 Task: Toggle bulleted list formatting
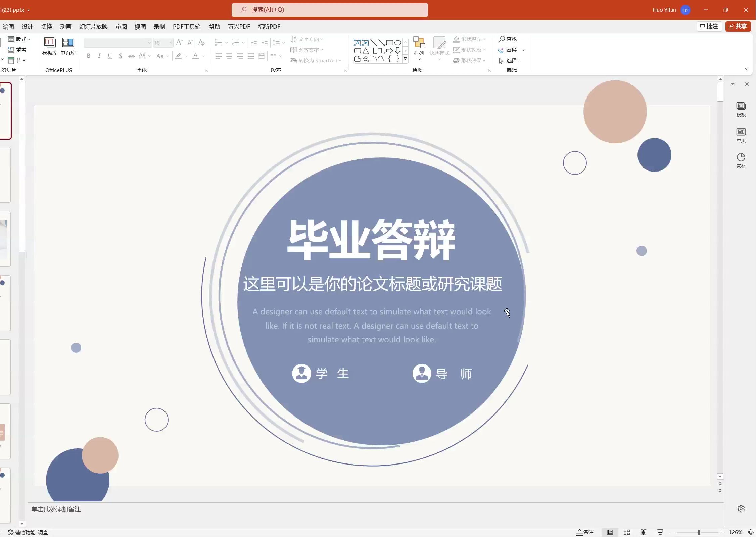(x=218, y=43)
